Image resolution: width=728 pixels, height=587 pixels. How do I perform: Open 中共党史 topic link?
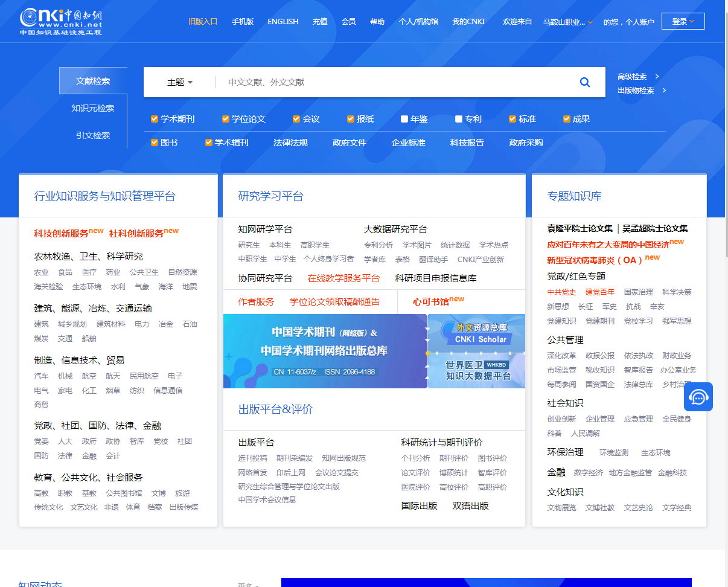point(562,292)
